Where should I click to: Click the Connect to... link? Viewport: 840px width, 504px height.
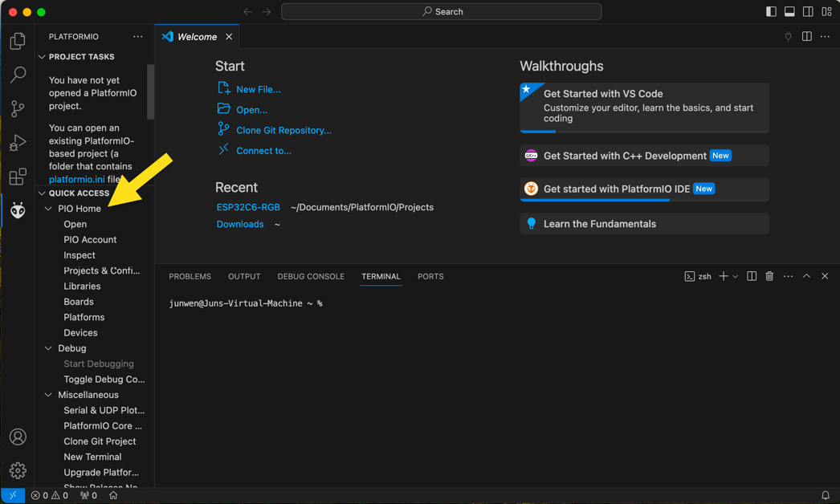(263, 151)
